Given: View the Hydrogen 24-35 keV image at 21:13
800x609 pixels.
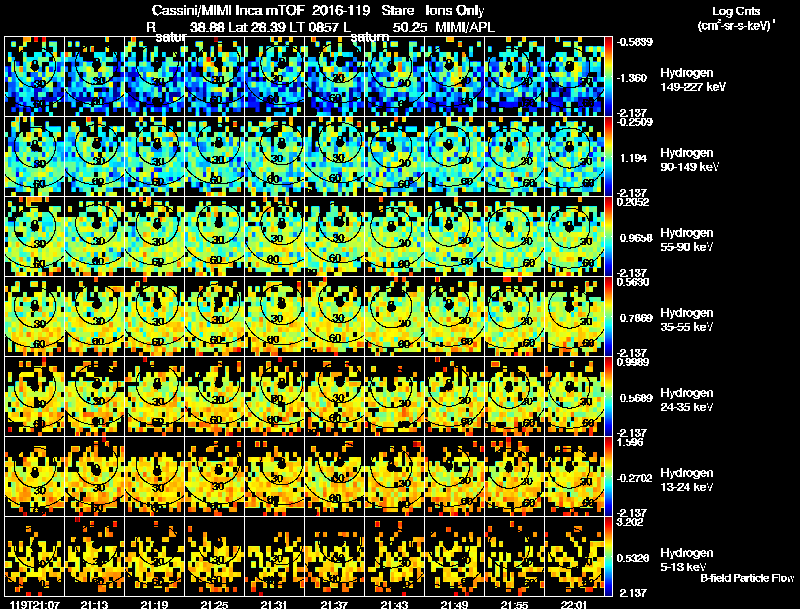Looking at the screenshot, I should [x=94, y=396].
